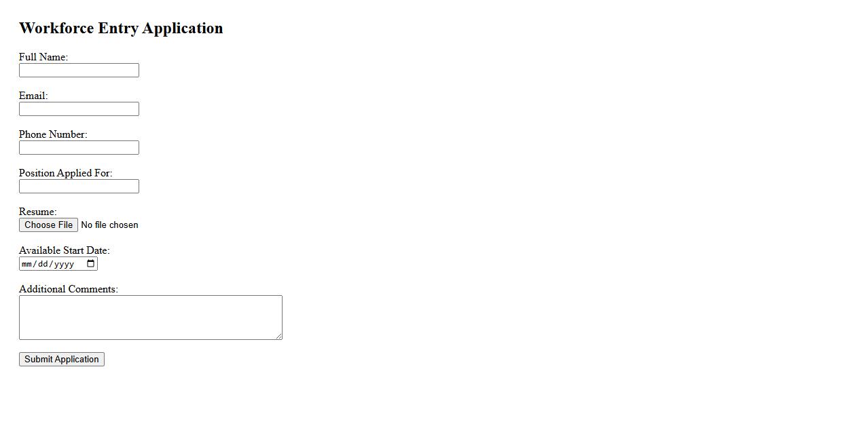Open the calendar picker icon
868x441 pixels.
coord(91,264)
